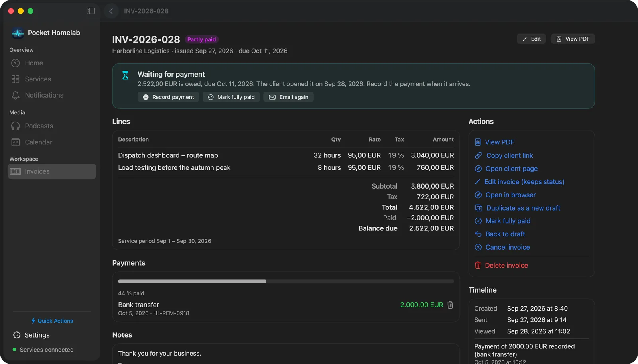Choose Cancel invoice action
The width and height of the screenshot is (638, 364).
502,247
